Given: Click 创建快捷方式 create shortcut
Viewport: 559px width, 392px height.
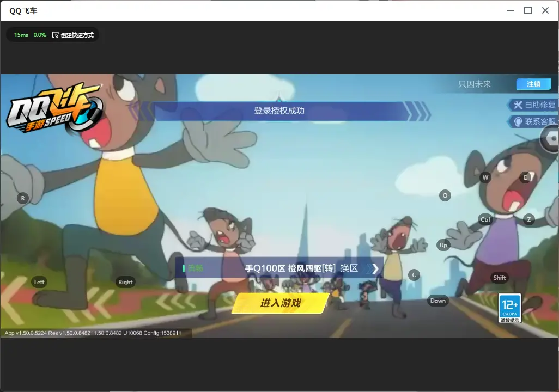Looking at the screenshot, I should click(x=73, y=35).
